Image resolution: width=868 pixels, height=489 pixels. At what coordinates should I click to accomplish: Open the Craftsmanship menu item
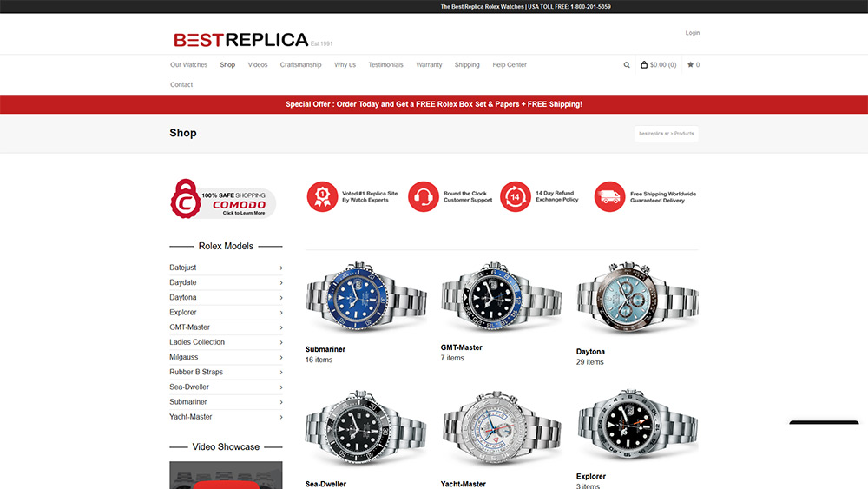(300, 65)
